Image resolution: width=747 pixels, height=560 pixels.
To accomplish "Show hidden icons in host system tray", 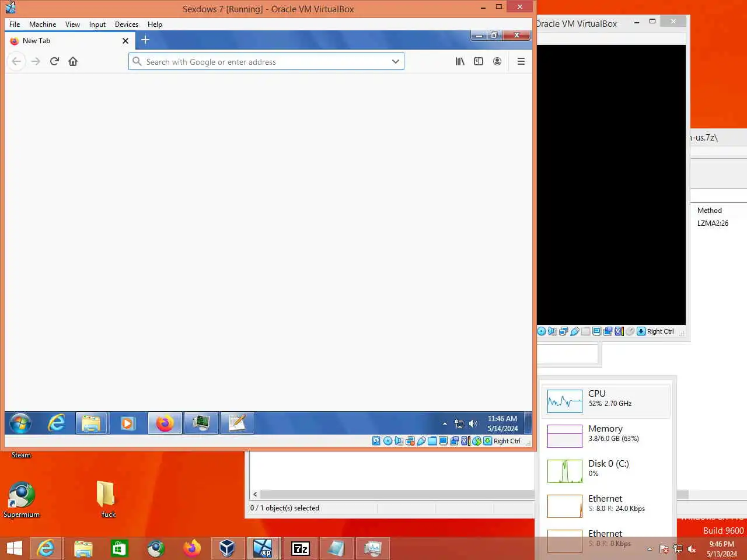I will click(650, 549).
